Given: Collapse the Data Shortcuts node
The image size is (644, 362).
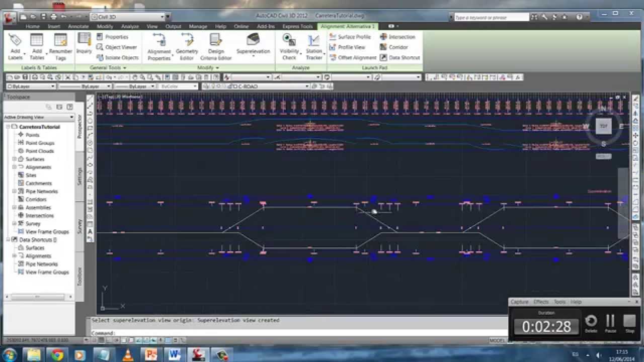Looking at the screenshot, I should 9,240.
